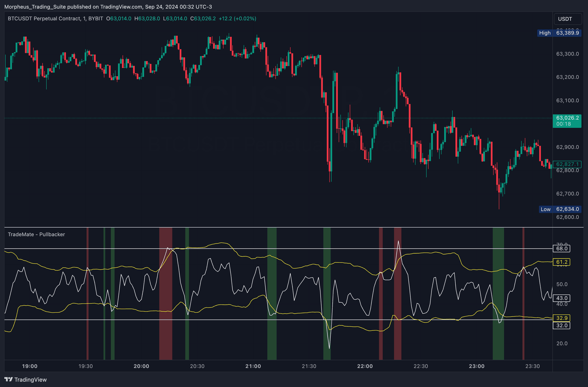
Task: Click the 22:00 time axis label
Action: (365, 366)
